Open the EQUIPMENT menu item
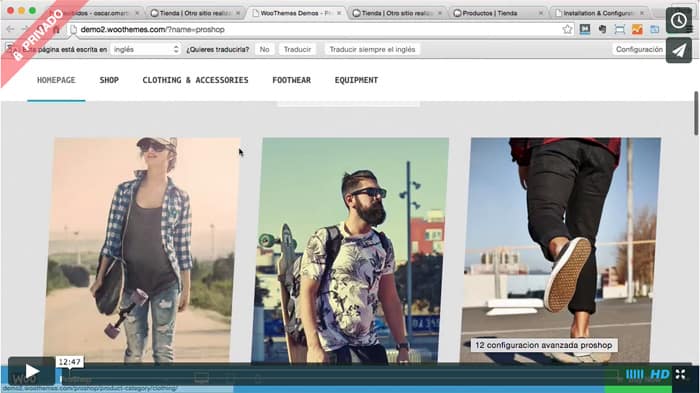Viewport: 700px width, 393px height. click(x=356, y=80)
